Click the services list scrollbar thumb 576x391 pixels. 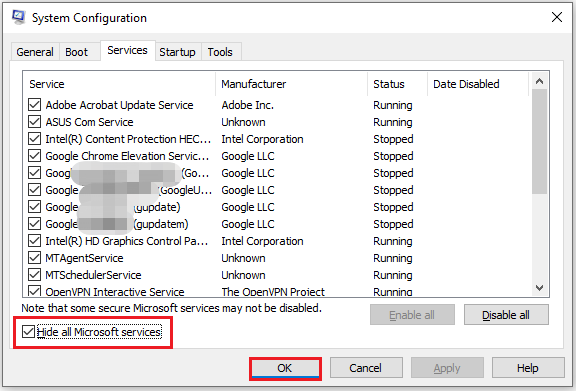pos(539,141)
